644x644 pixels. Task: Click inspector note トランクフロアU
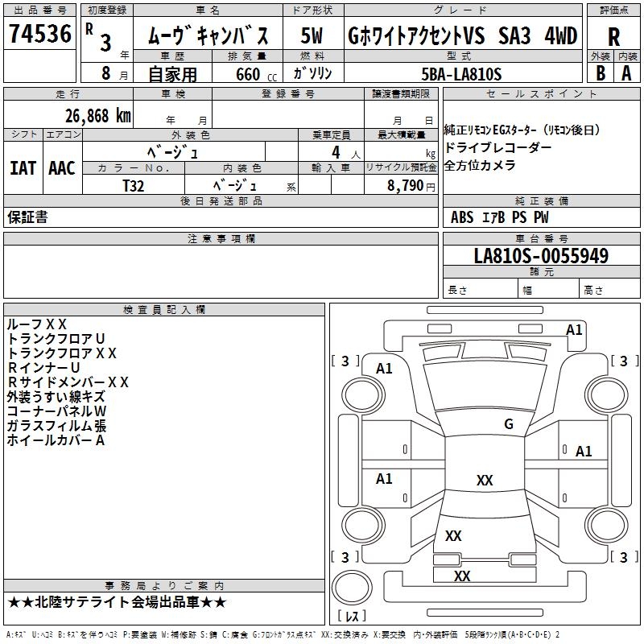click(56, 338)
